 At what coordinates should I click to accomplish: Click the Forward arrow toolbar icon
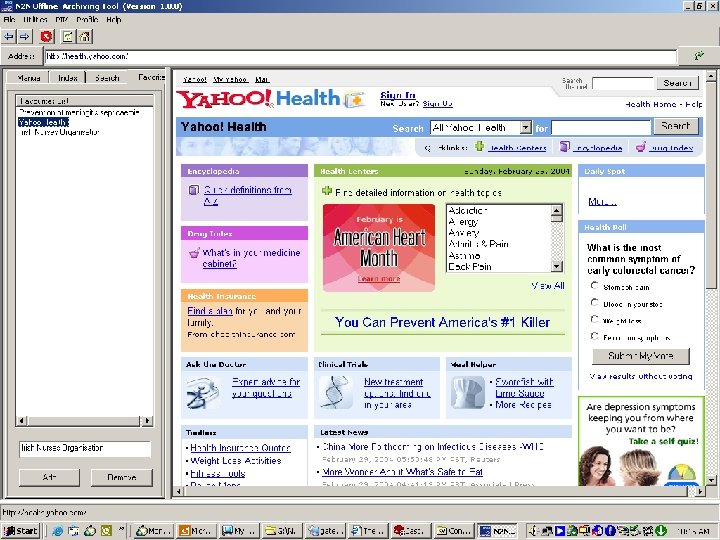[x=25, y=36]
